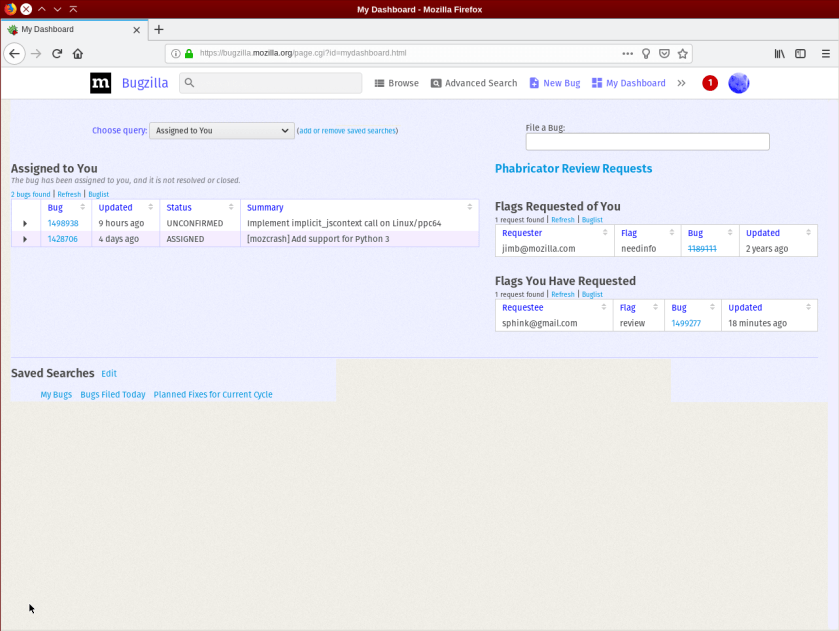Open the Firefox library icon in the toolbar
The image size is (839, 631).
point(779,54)
